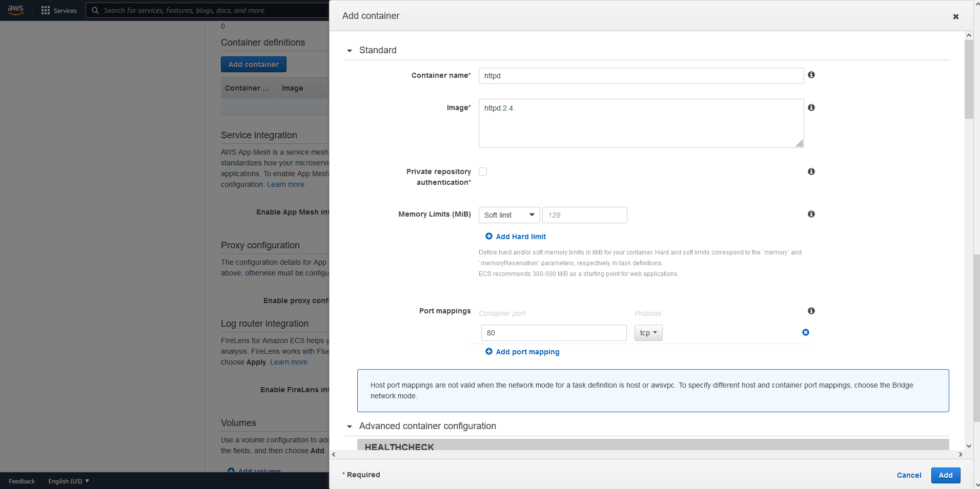
Task: Enable Private repository authentication checkbox
Action: pyautogui.click(x=483, y=172)
